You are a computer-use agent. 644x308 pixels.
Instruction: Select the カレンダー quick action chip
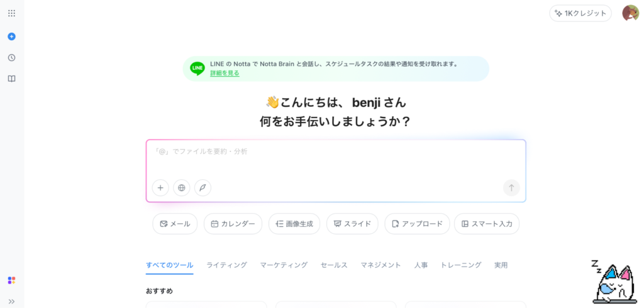[x=233, y=224]
